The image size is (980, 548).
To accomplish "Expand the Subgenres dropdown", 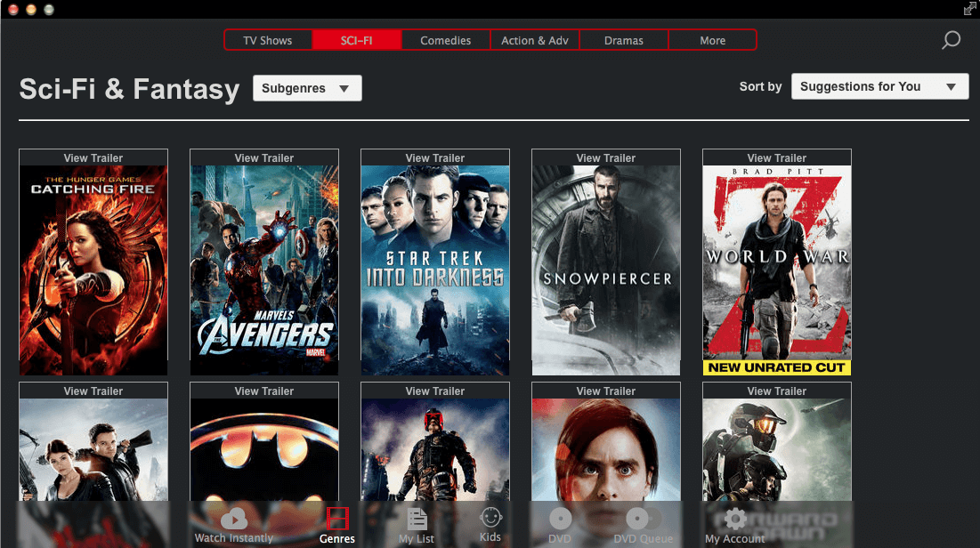I will pos(307,88).
